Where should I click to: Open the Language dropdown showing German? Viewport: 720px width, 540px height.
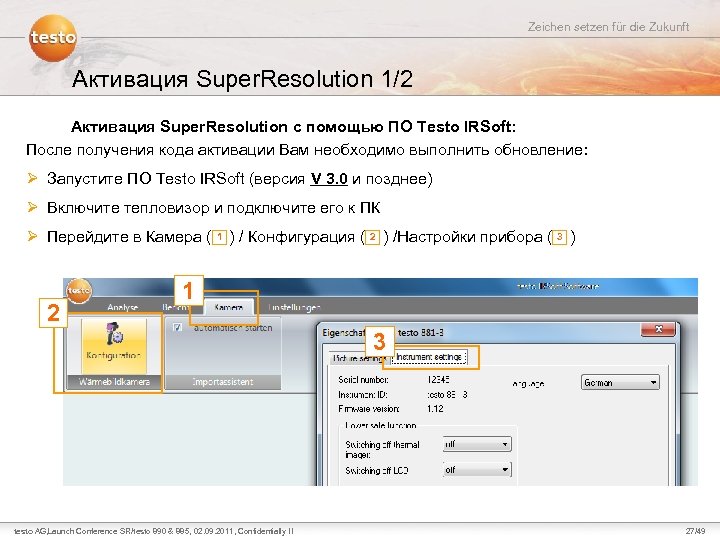620,382
